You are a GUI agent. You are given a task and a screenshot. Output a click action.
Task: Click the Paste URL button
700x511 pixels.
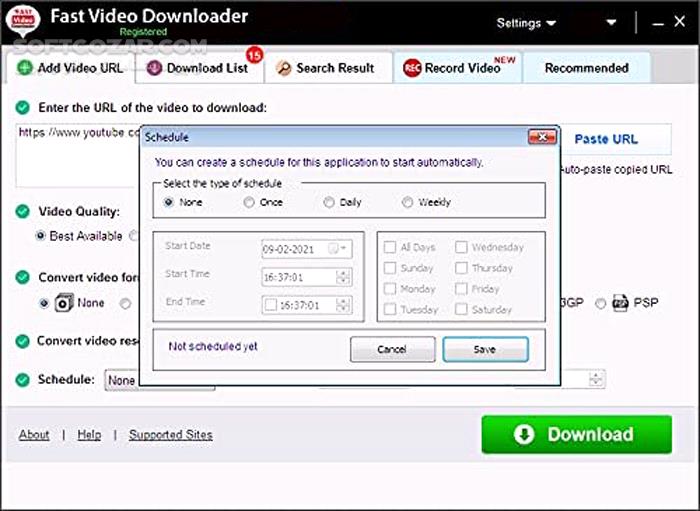616,139
